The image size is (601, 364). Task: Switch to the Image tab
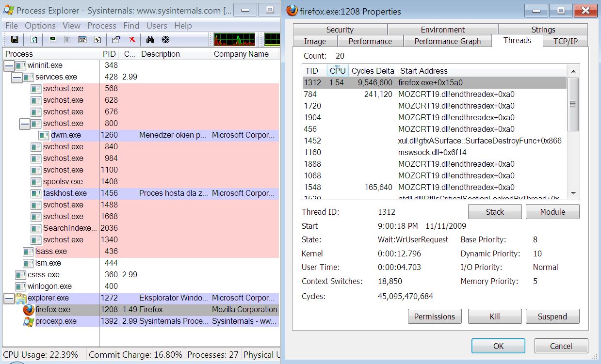point(315,41)
